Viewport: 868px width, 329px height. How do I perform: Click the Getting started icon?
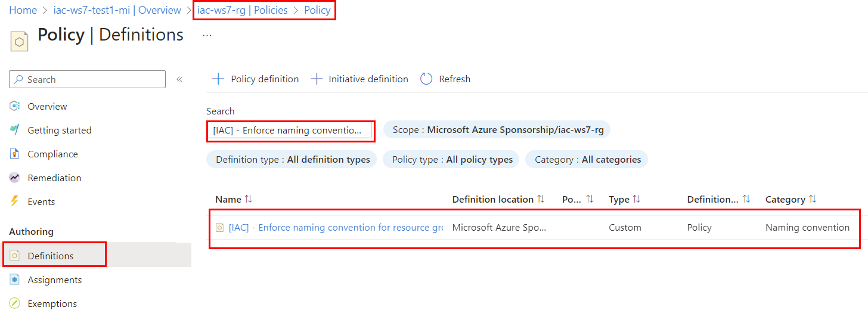(15, 130)
